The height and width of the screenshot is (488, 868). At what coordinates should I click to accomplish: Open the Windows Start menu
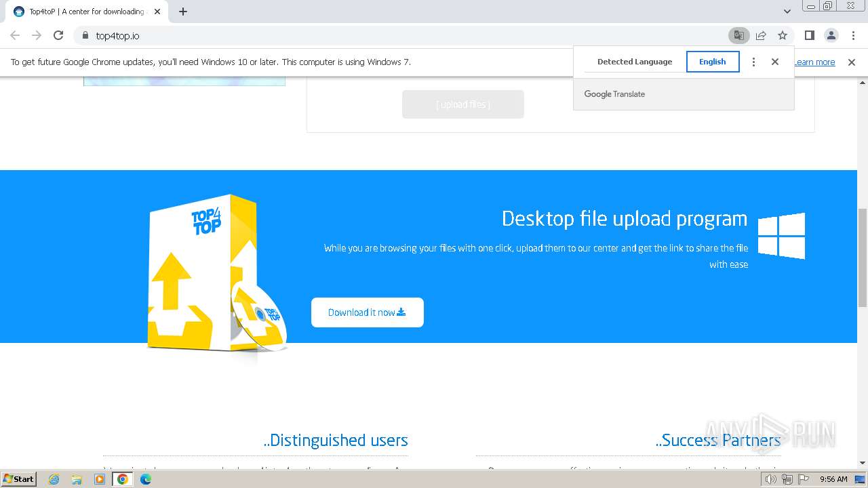18,479
